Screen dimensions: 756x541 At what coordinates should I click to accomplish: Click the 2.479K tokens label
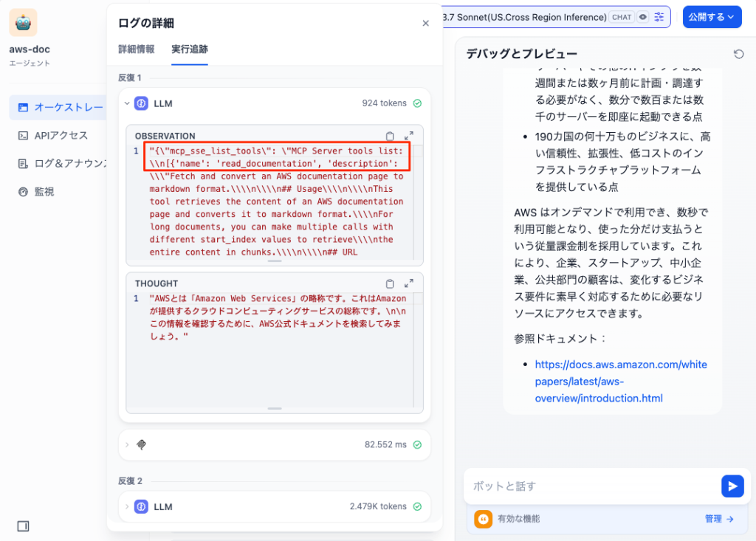[378, 506]
